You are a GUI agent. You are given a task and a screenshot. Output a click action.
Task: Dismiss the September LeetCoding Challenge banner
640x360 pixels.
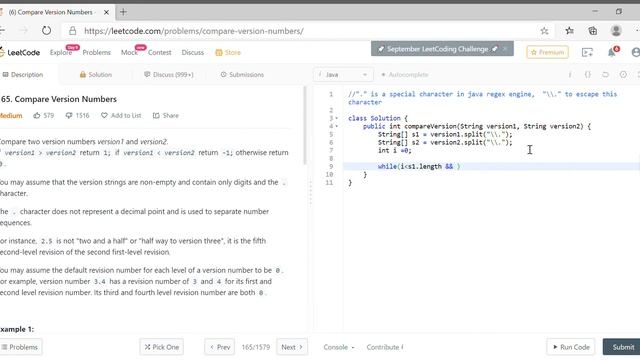(505, 49)
